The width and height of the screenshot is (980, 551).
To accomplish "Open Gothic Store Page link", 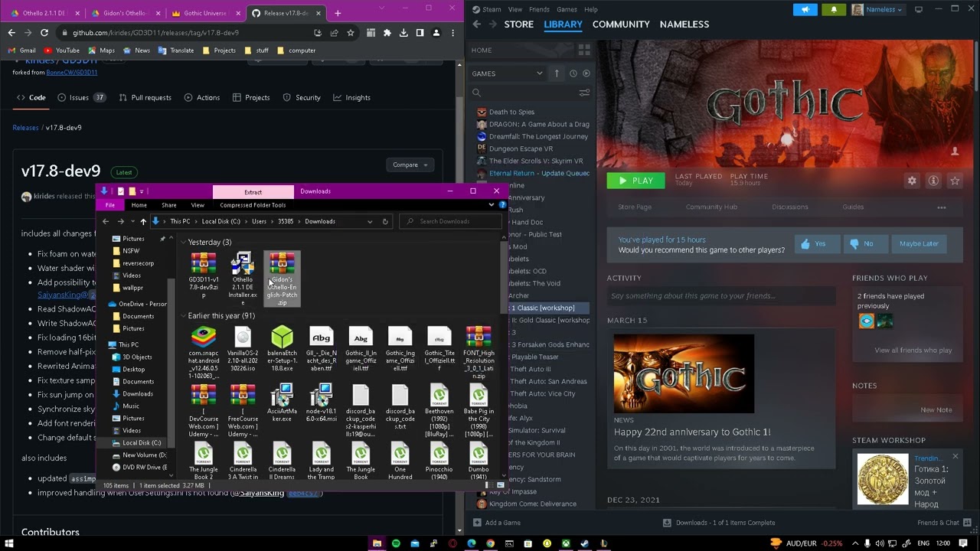I will coord(635,207).
